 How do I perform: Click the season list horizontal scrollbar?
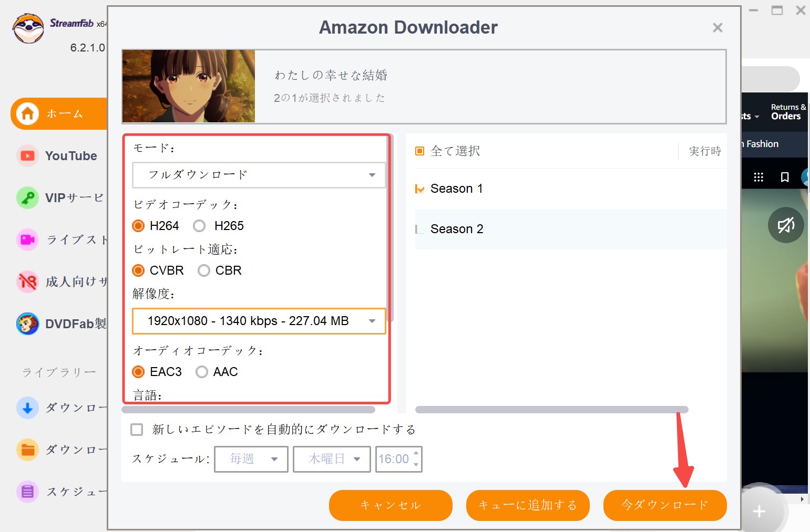551,410
